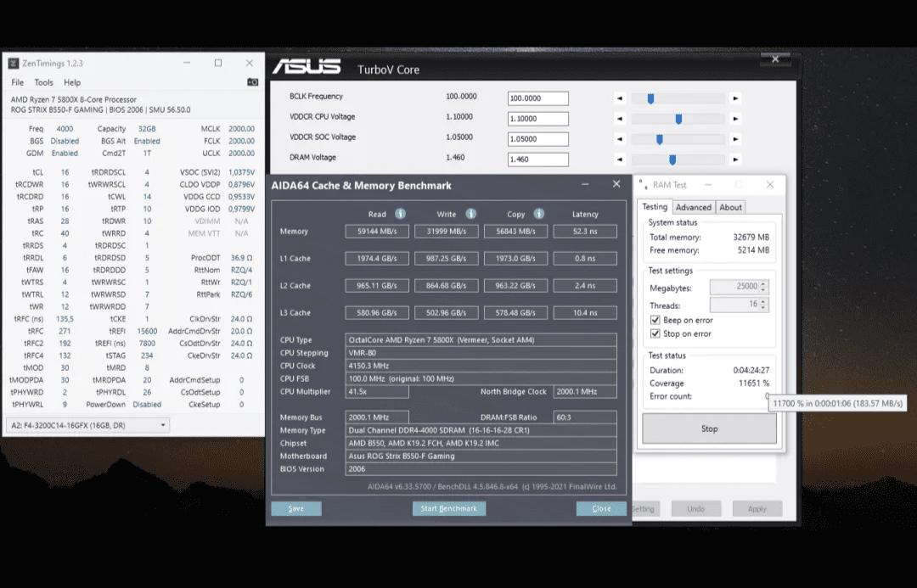Screen dimensions: 917x588
Task: Click the CPU Clock value 4150.3 MHz
Action: (481, 366)
